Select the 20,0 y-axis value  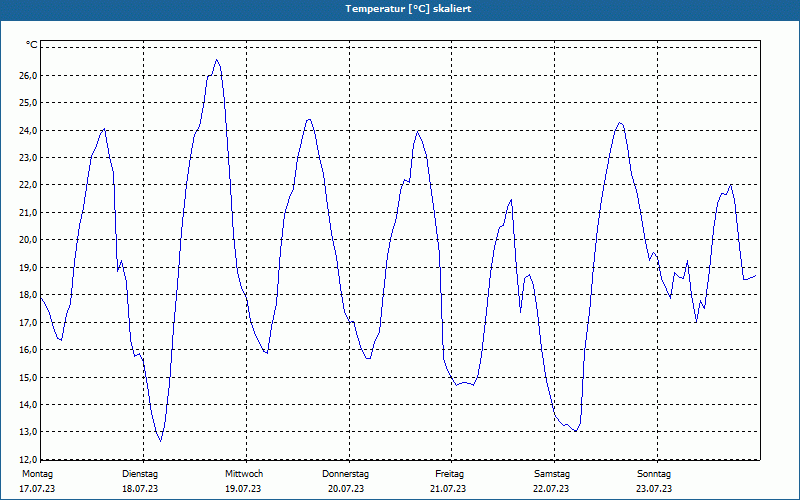pos(29,240)
